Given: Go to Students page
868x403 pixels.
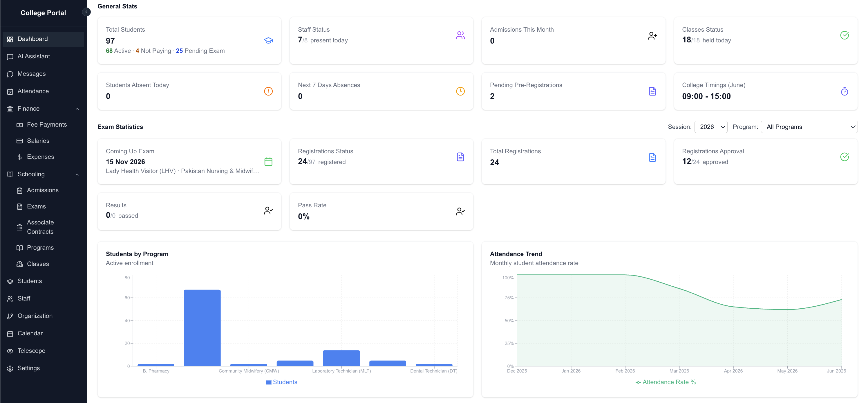Looking at the screenshot, I should coord(43,281).
